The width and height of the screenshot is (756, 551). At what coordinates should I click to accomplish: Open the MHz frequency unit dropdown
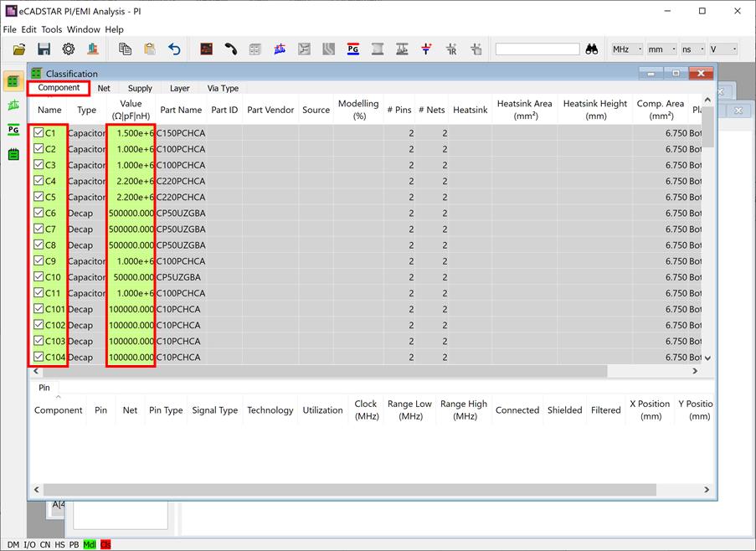pos(627,49)
